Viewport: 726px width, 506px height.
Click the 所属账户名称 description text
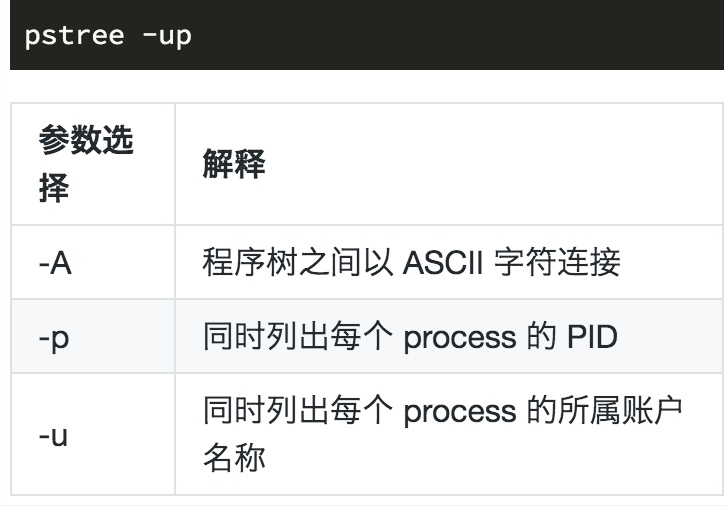[442, 434]
